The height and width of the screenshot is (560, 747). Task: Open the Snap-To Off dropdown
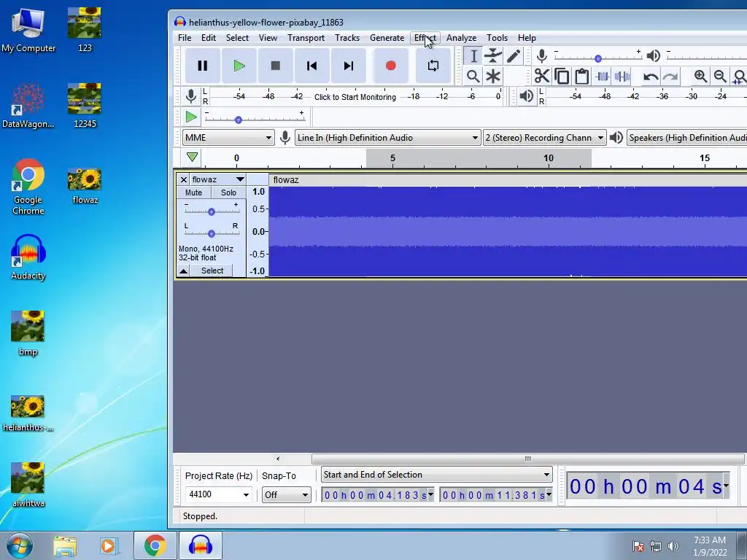pyautogui.click(x=286, y=495)
